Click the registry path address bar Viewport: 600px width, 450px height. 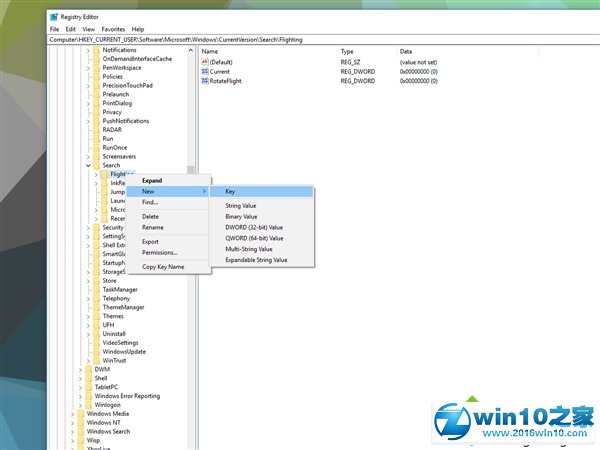coord(300,39)
